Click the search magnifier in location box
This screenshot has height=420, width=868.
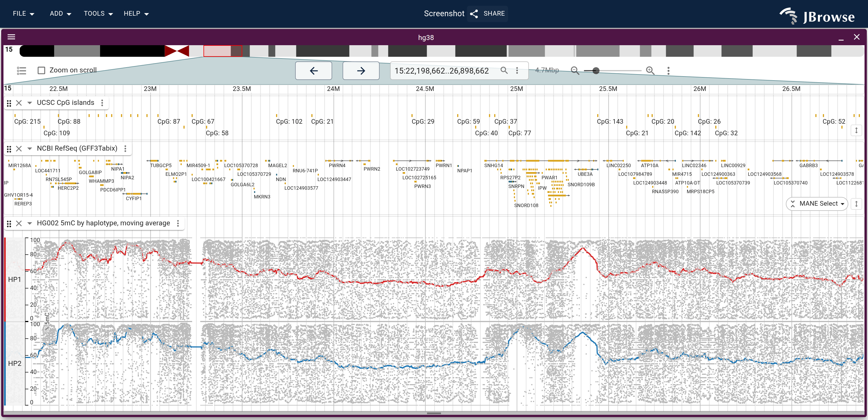coord(504,70)
